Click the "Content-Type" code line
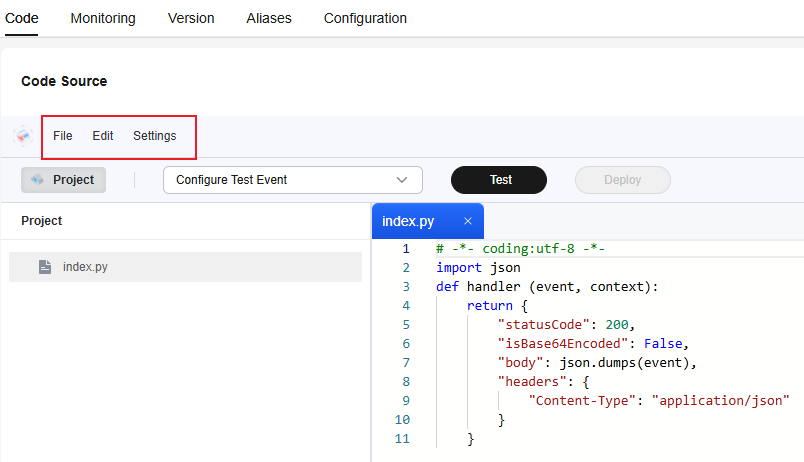The image size is (804, 462). pyautogui.click(x=659, y=400)
